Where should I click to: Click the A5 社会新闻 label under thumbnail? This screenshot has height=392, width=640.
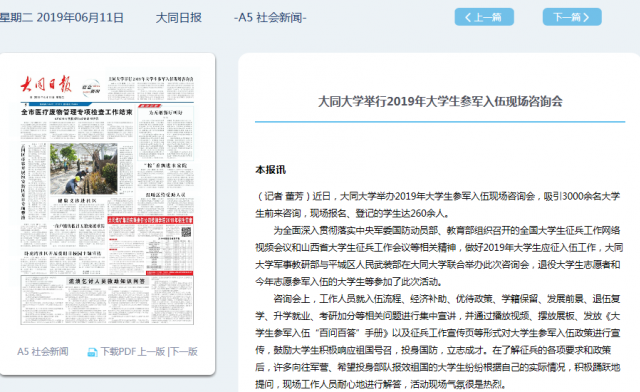click(43, 352)
